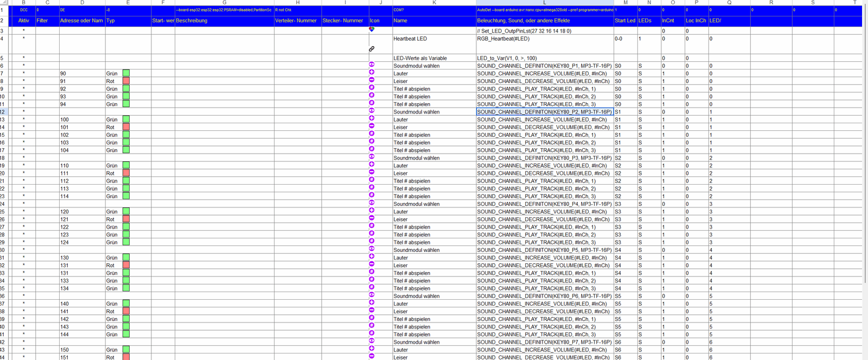
Task: Toggle the Aktiv asterisk for address 93
Action: (24, 97)
